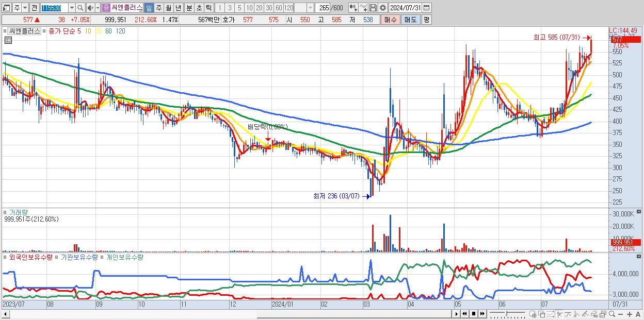
Task: Click the eraser tool icon
Action: (x=594, y=314)
